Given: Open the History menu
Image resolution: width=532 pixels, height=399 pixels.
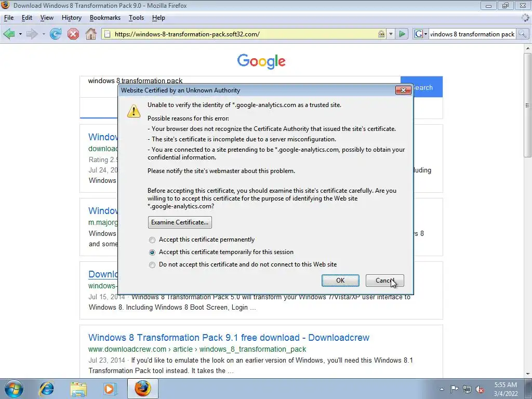Looking at the screenshot, I should 72,18.
